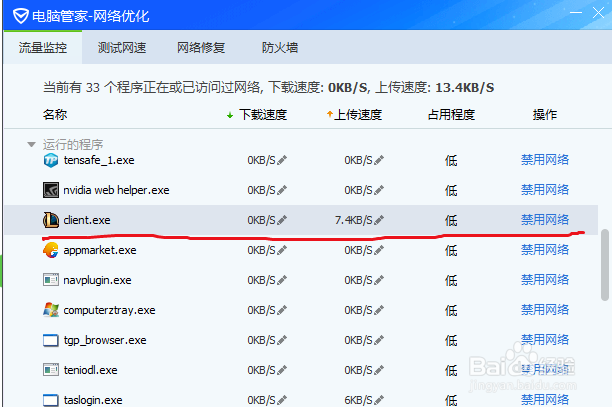Click the appmarket.exe program icon
Viewport: 612px width, 407px height.
tap(51, 250)
